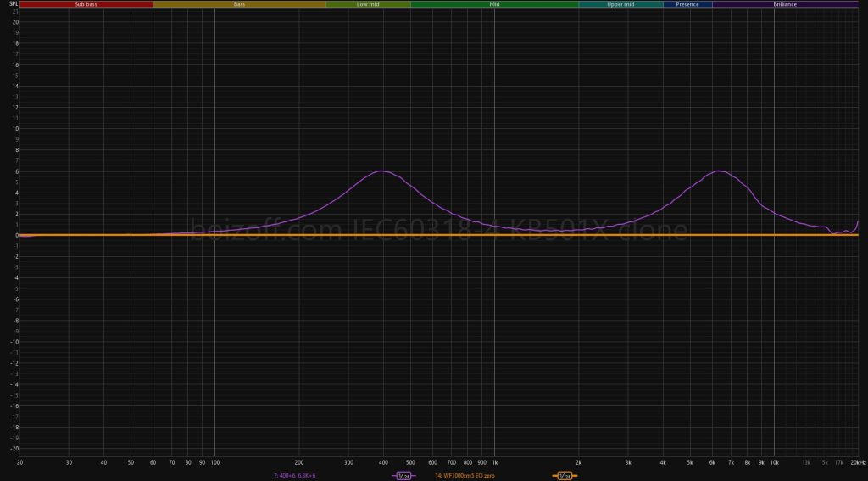Select the Low mid band header

368,4
